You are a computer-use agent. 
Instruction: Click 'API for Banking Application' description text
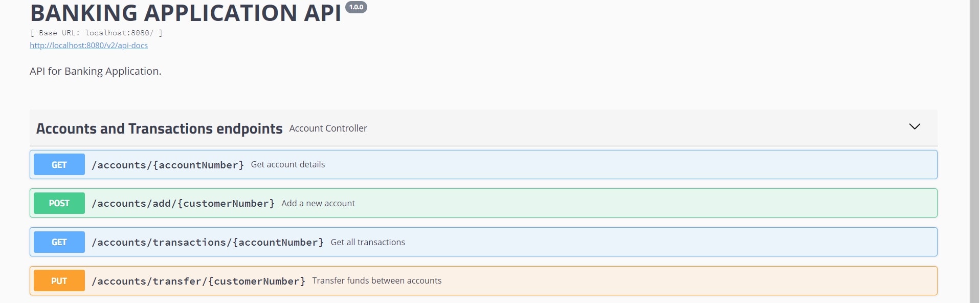point(95,71)
